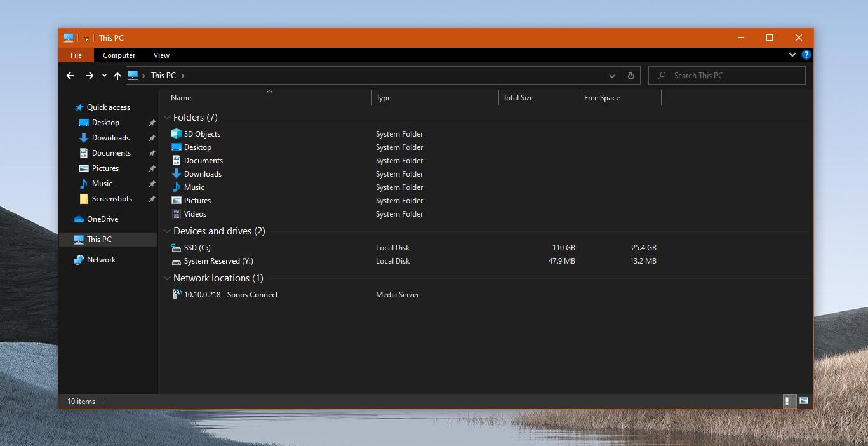Open the address bar history dropdown

coord(612,76)
